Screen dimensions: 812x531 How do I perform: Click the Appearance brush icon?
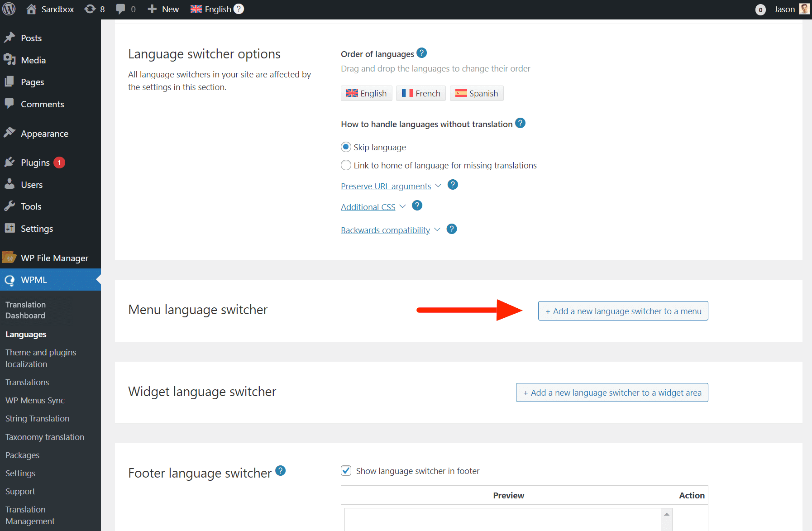click(x=10, y=133)
